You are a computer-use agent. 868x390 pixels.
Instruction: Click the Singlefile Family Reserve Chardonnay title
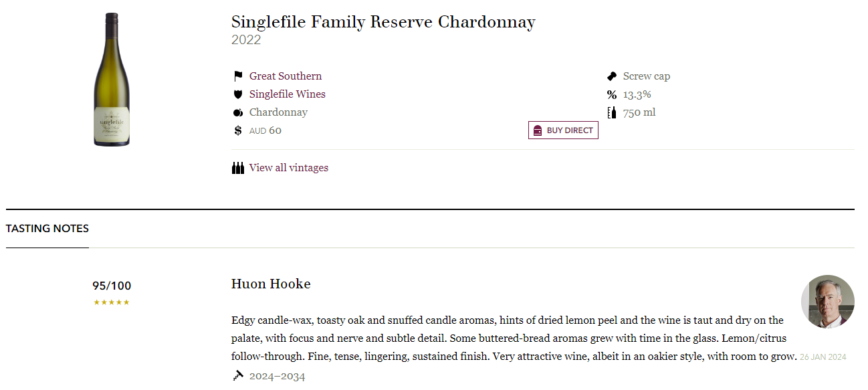click(383, 22)
